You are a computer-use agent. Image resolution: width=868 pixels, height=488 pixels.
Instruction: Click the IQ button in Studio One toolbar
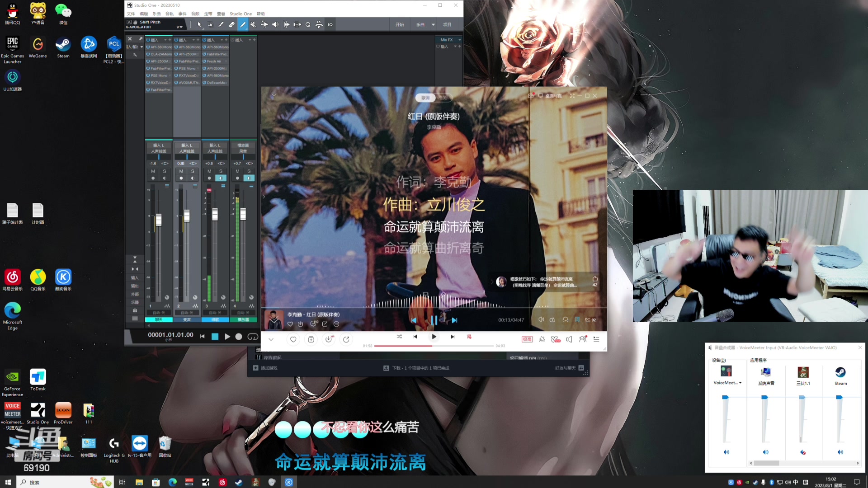tap(330, 24)
